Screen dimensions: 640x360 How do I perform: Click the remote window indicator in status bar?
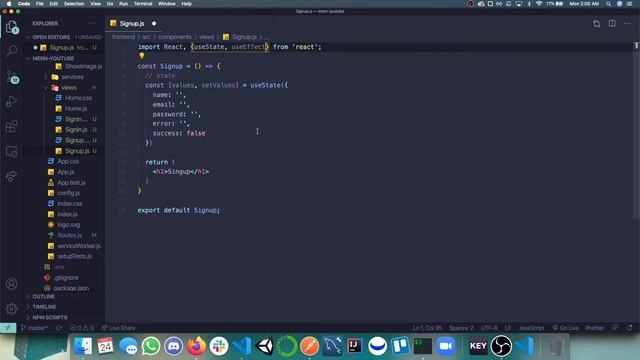pos(8,328)
